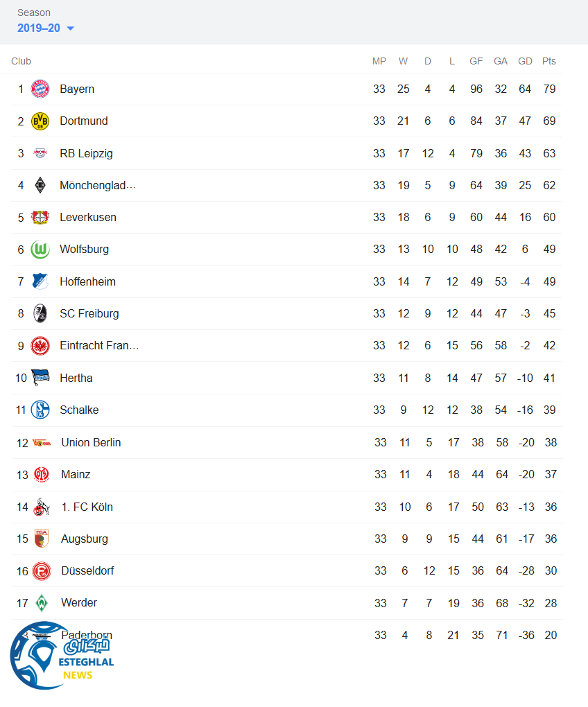
Task: Select the Union Berlin row name
Action: point(91,442)
